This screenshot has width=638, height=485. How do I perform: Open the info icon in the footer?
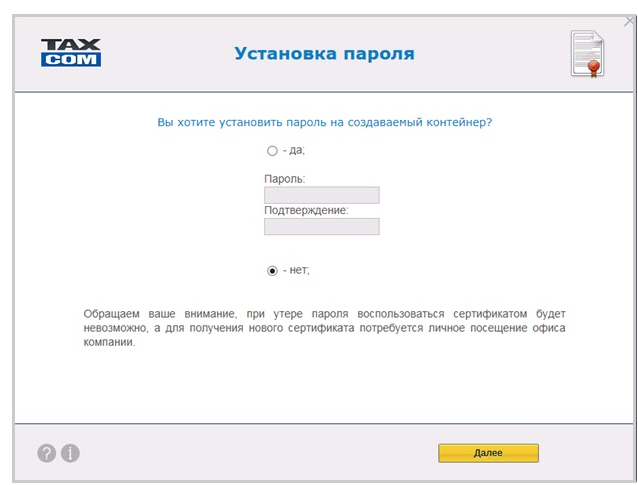70,453
